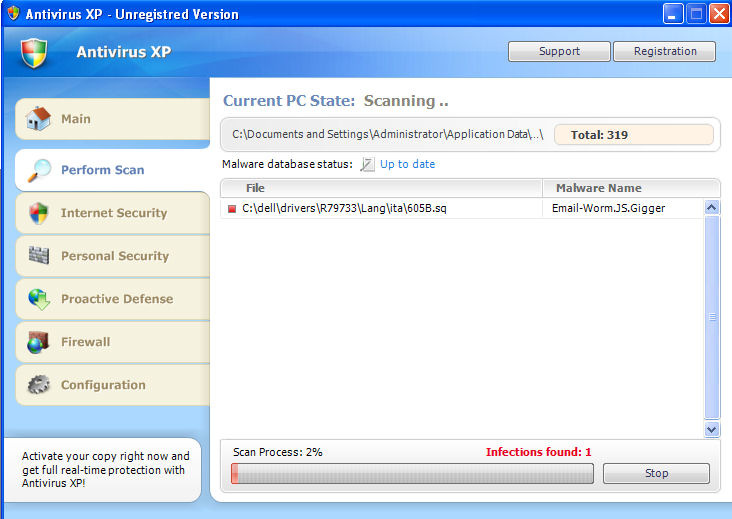Click the malware database status pencil icon
The height and width of the screenshot is (519, 732).
coord(367,164)
